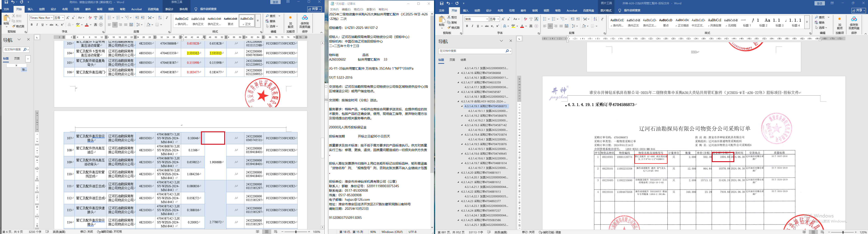Apply yellow highlight color in 销售业绩统计表 Word

[78, 25]
